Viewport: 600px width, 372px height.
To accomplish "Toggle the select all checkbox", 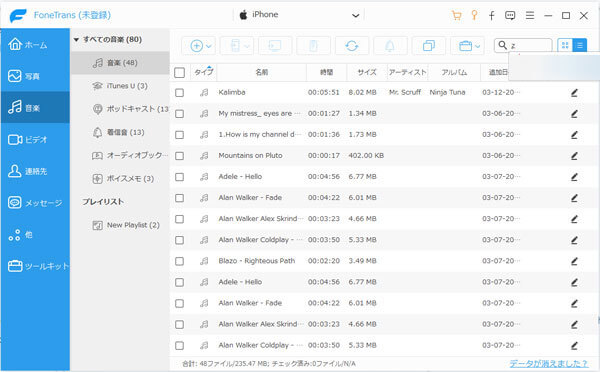I will [179, 72].
